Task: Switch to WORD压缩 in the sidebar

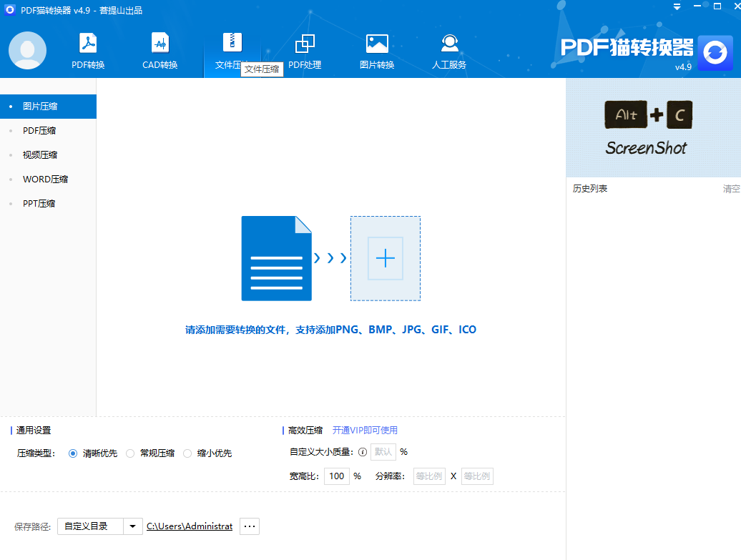Action: point(48,179)
